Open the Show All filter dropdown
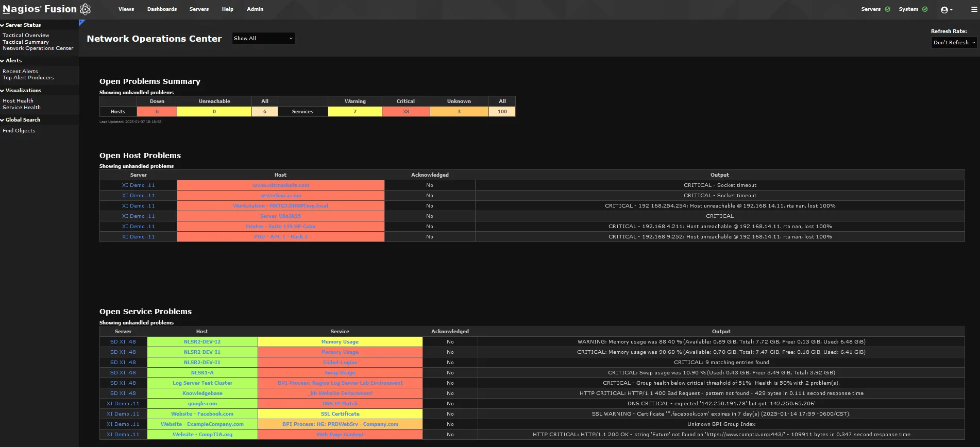The image size is (980, 447). coord(263,39)
